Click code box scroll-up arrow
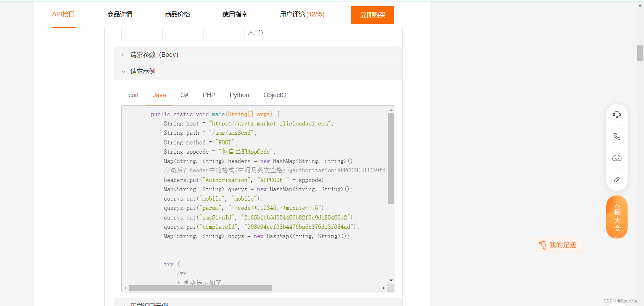Screen dimensions: 644x306 [391, 110]
